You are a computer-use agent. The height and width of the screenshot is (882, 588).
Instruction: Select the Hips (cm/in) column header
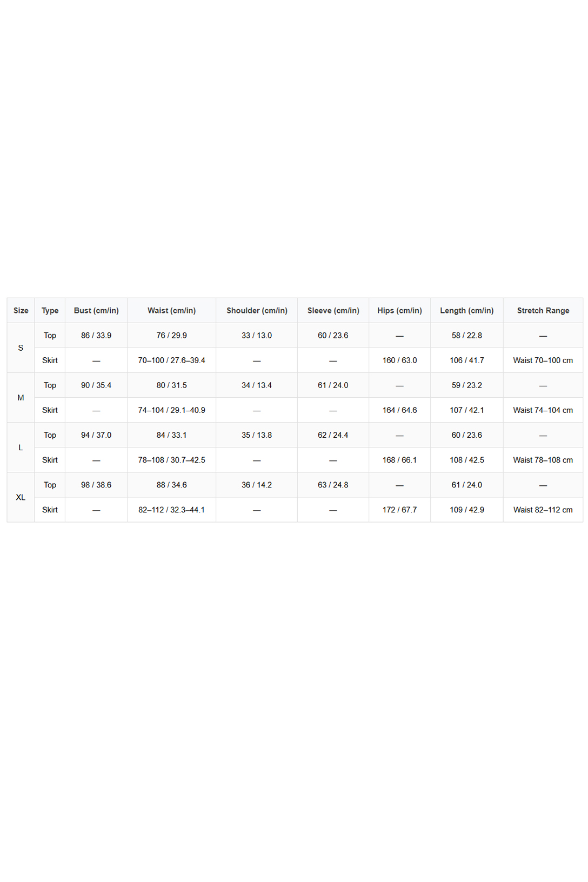tap(399, 311)
